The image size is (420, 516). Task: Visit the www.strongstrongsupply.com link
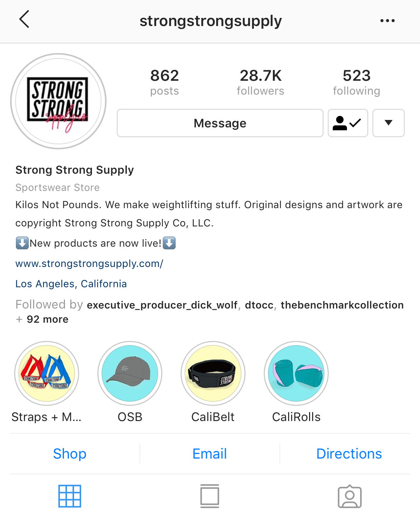point(89,264)
